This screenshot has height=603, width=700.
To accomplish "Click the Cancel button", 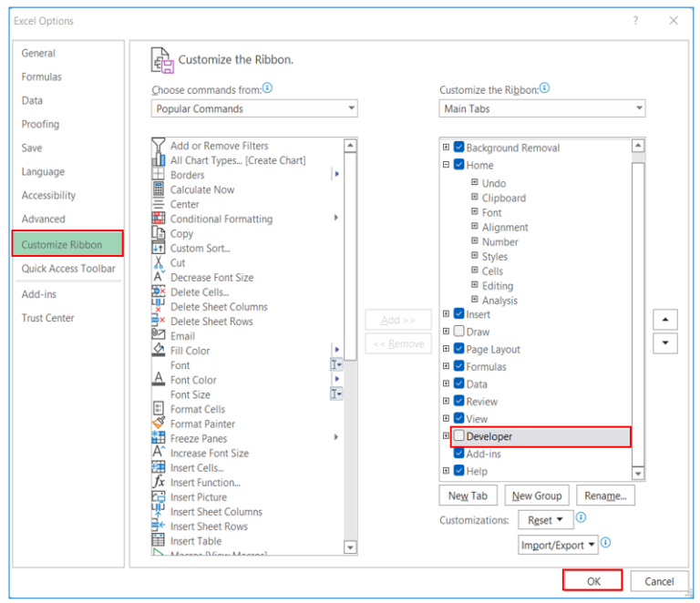I will pyautogui.click(x=659, y=581).
